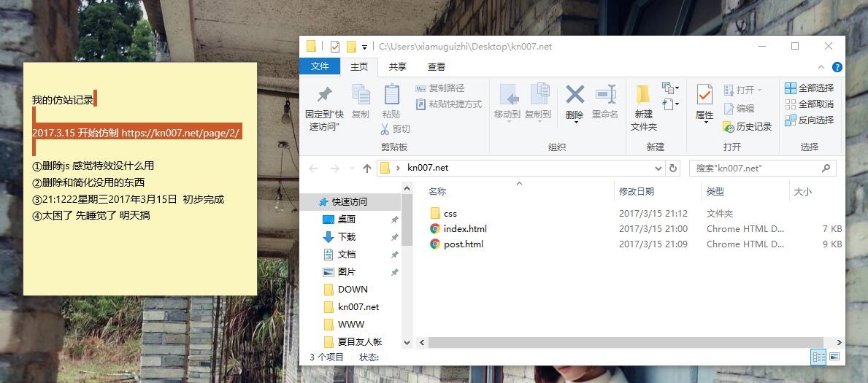
Task: Open the Share (共享) ribbon tab
Action: click(397, 66)
